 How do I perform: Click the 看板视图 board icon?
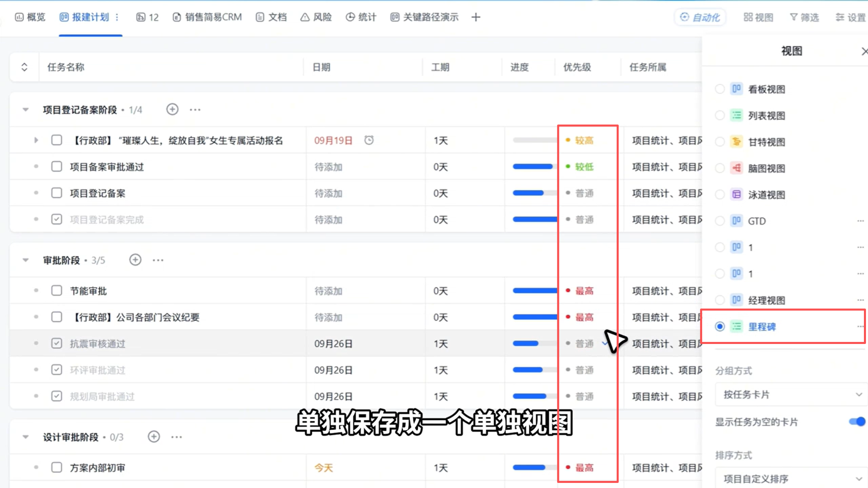click(736, 89)
